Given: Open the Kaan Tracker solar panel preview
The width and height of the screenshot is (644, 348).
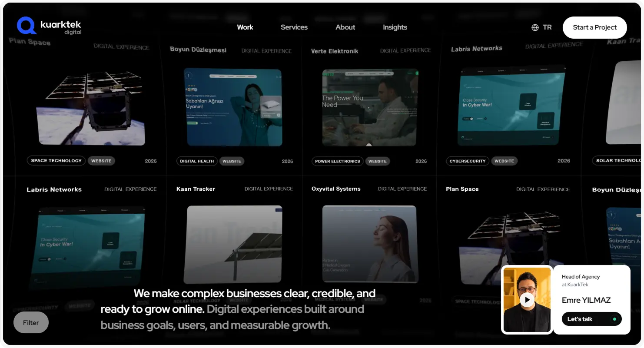Looking at the screenshot, I should [x=233, y=244].
